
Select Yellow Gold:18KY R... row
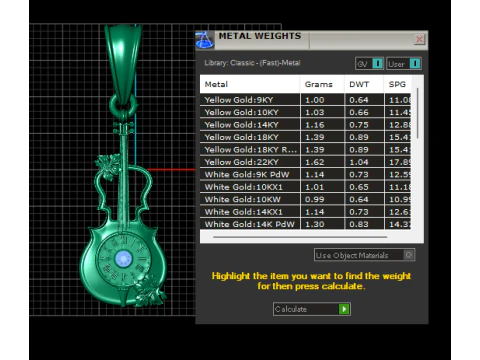[305, 149]
